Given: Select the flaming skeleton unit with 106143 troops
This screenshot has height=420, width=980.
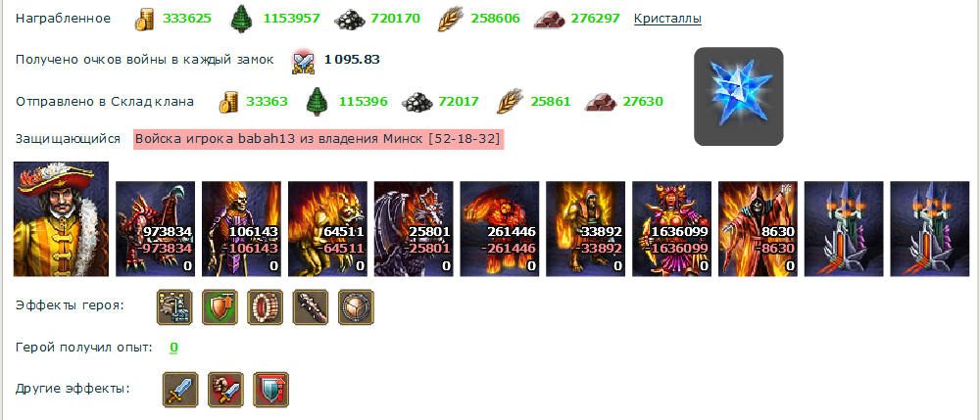Looking at the screenshot, I should [241, 228].
